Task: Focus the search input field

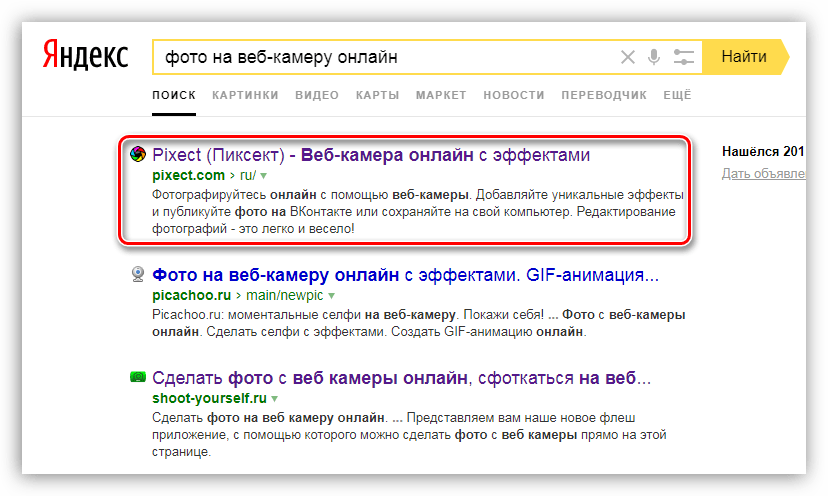Action: coord(380,57)
